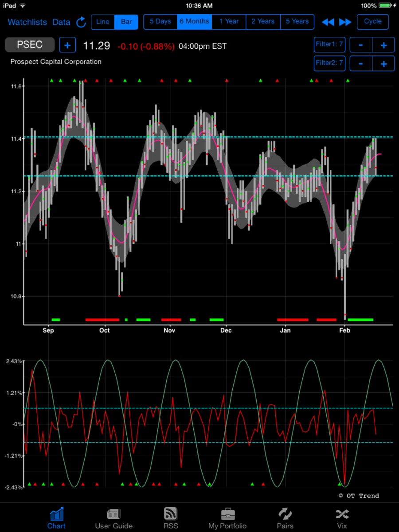Open the Chart tab icon
399x532 pixels.
tap(56, 514)
